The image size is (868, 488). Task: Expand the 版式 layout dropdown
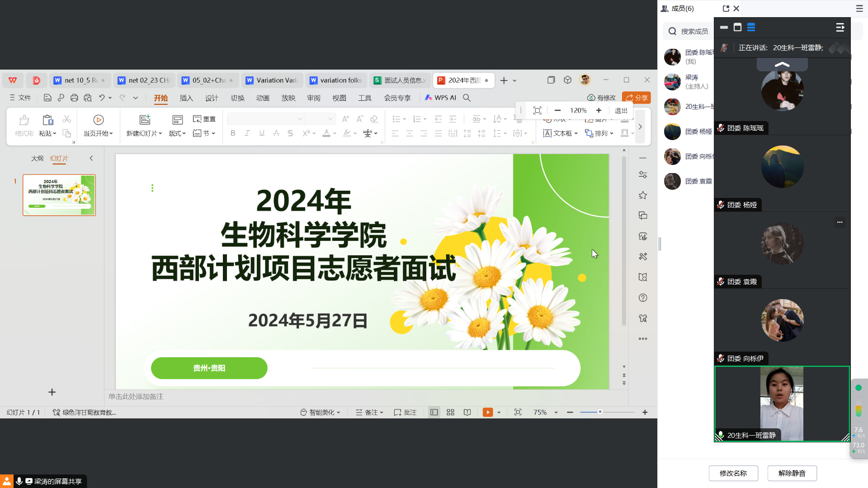177,133
